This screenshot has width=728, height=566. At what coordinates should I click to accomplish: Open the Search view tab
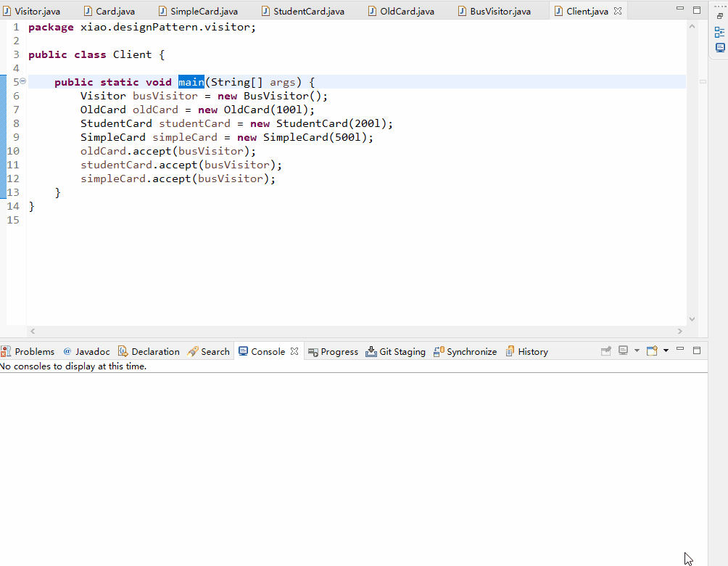click(209, 352)
